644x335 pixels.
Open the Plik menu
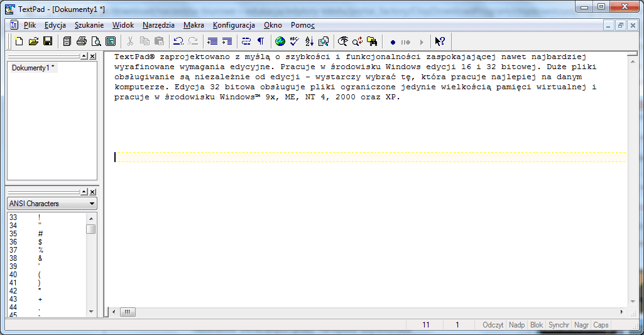point(30,25)
